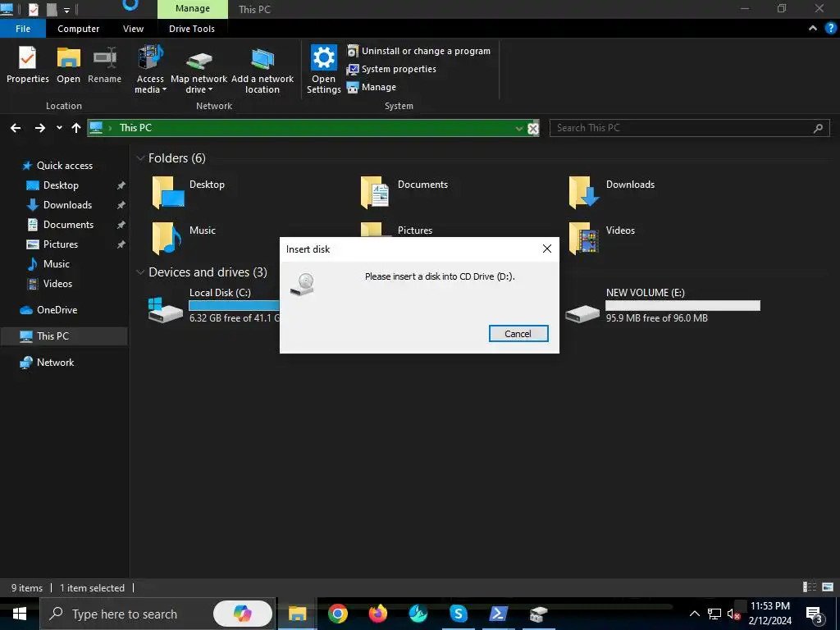Click the search magnifier icon
Viewport: 840px width, 630px height.
point(818,128)
